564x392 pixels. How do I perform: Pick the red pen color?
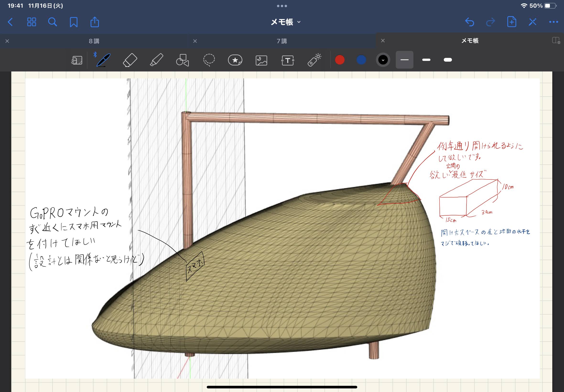tap(340, 60)
